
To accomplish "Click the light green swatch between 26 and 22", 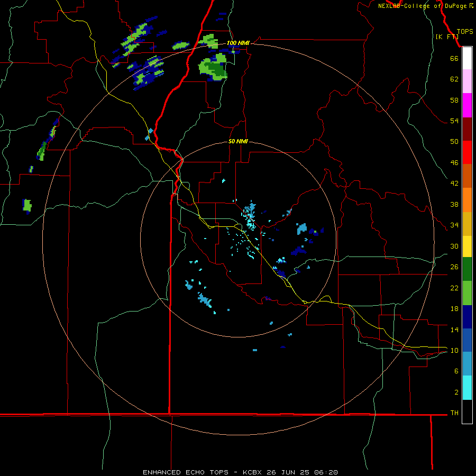I will 467,293.
